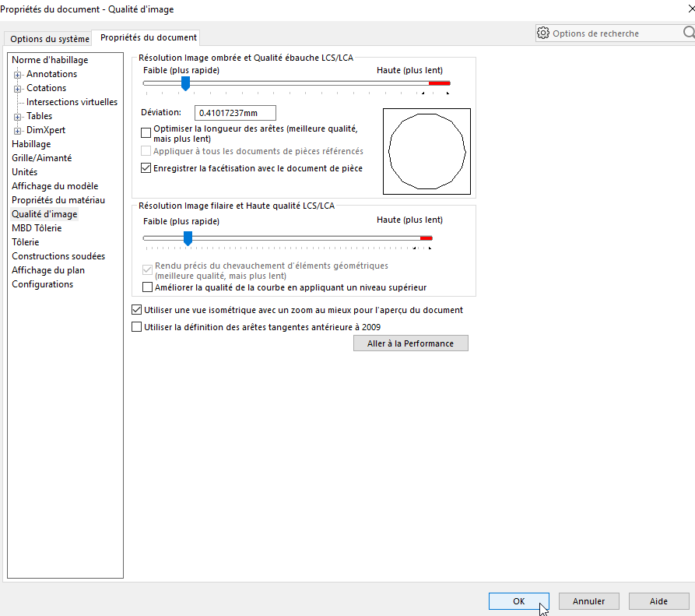Viewport: 695px width, 616px height.
Task: Switch to Options du système tab
Action: click(x=49, y=39)
